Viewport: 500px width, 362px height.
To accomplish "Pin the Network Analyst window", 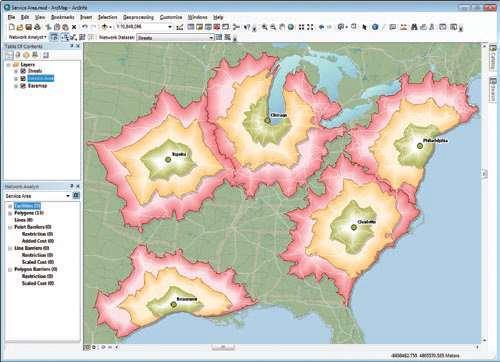I will point(71,186).
